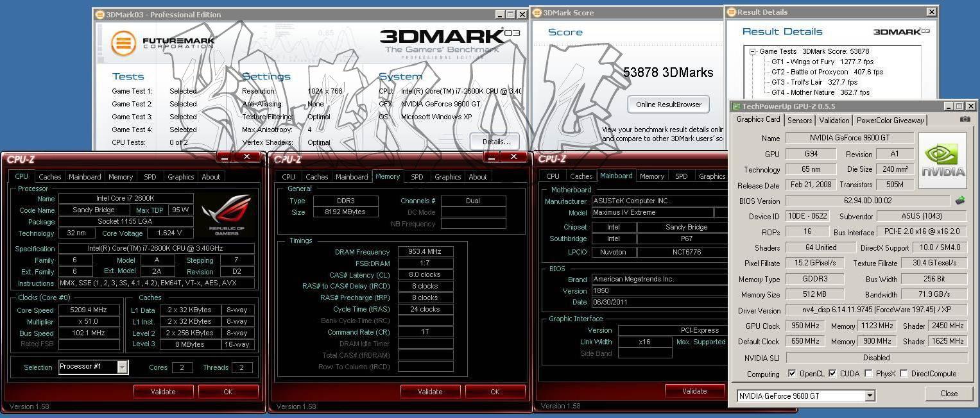Click the 53878 3DMarks score text
This screenshot has width=980, height=418.
point(668,72)
